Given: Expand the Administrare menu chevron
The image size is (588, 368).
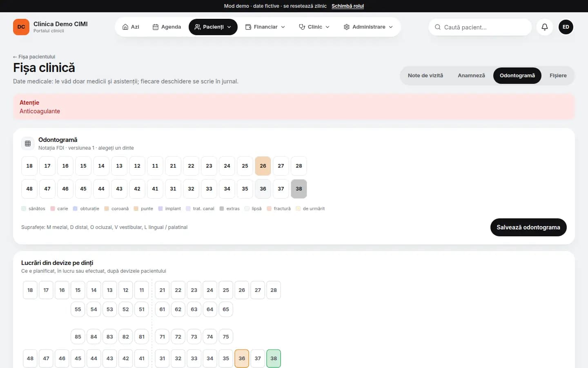Looking at the screenshot, I should tap(391, 27).
